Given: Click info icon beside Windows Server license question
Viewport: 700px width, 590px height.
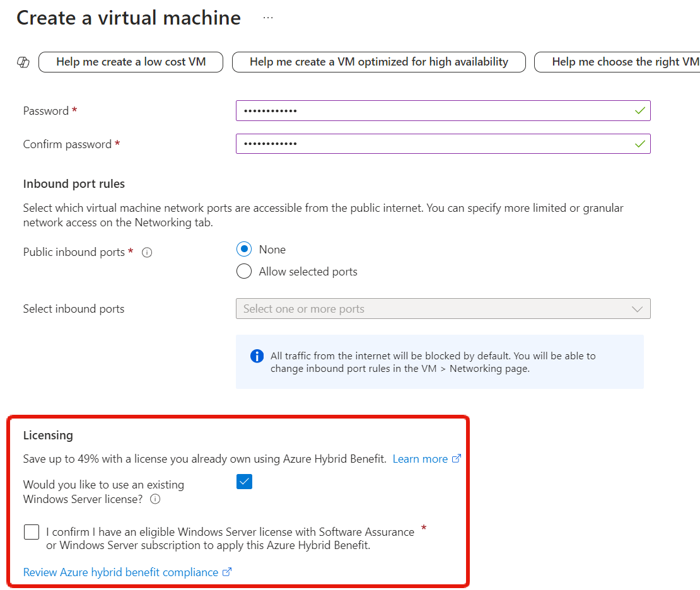Looking at the screenshot, I should click(x=155, y=499).
